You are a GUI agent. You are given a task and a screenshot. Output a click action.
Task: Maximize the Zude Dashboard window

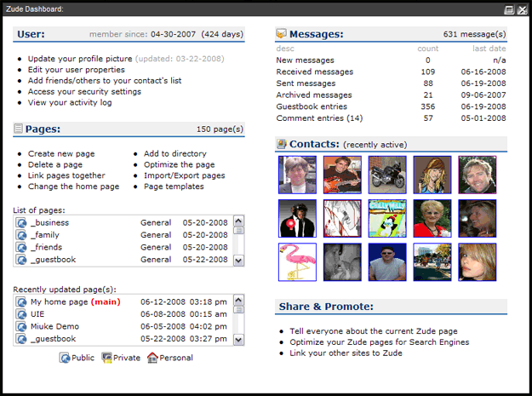(509, 10)
